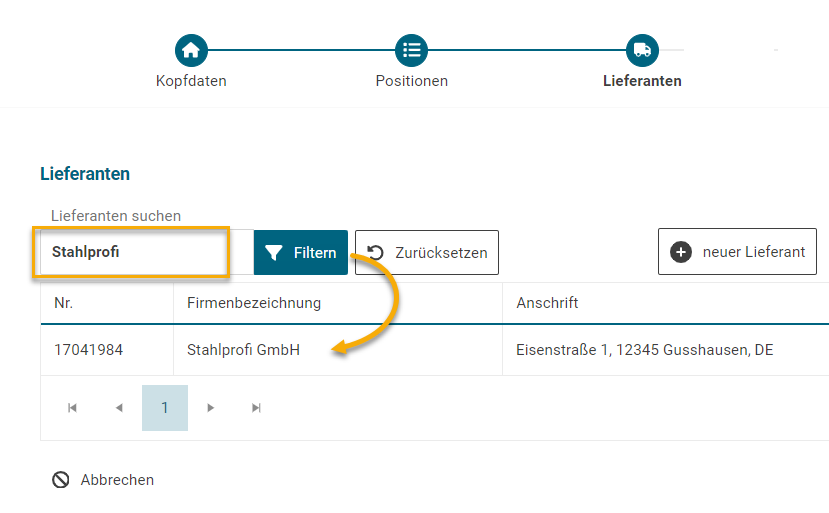The height and width of the screenshot is (513, 829).
Task: Click the Abbrechen cancel icon
Action: point(61,480)
